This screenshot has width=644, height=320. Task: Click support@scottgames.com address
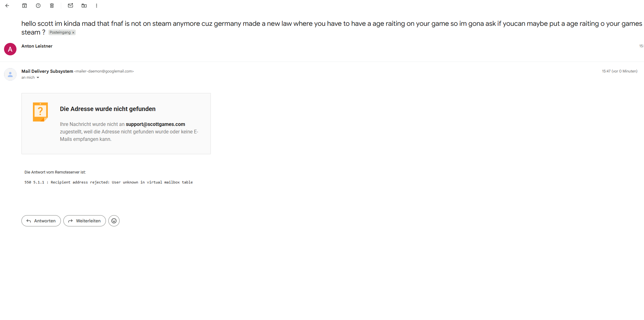click(155, 124)
